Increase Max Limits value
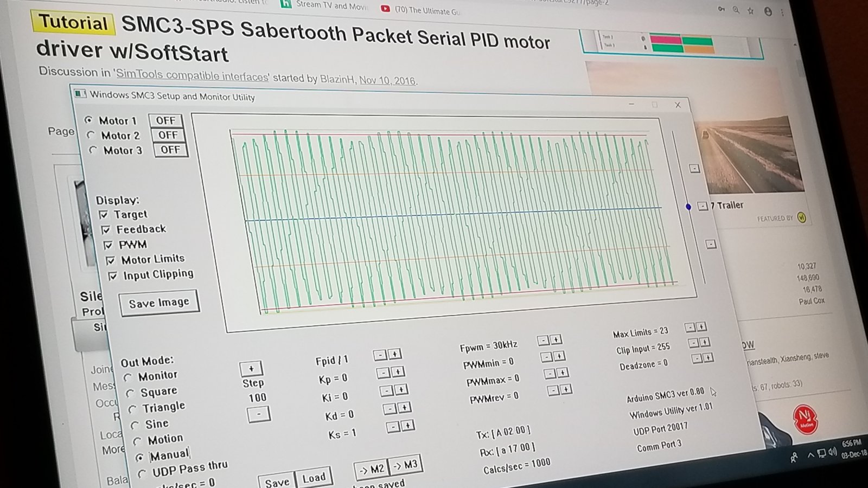Viewport: 868px width, 488px height. pos(701,326)
